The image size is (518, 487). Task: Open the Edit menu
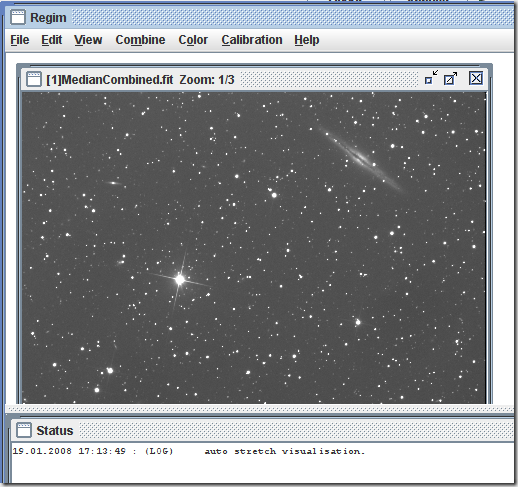click(51, 40)
